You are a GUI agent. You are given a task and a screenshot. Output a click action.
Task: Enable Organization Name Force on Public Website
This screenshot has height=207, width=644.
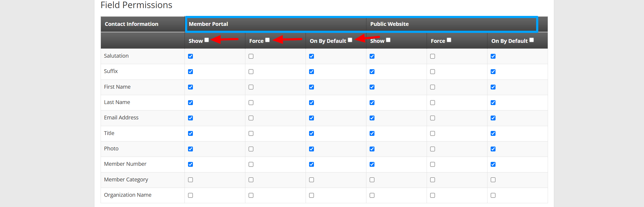[433, 195]
